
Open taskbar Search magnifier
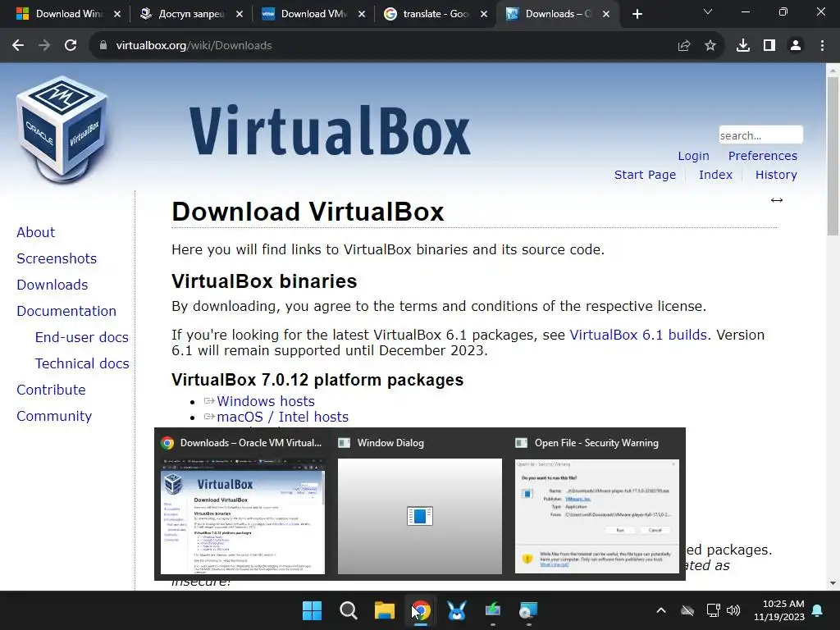pyautogui.click(x=348, y=610)
